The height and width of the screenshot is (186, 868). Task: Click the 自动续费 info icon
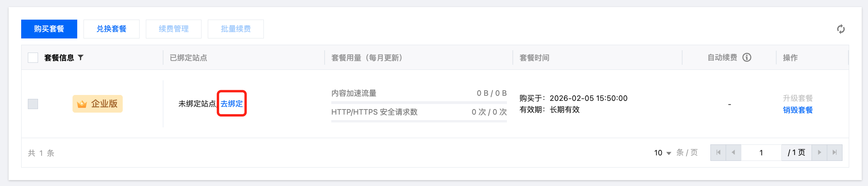click(747, 58)
